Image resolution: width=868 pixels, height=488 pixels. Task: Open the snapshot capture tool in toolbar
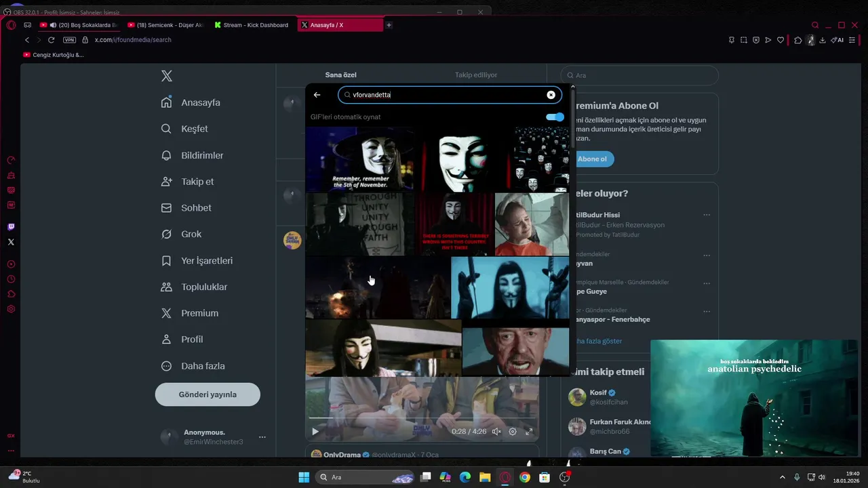743,40
